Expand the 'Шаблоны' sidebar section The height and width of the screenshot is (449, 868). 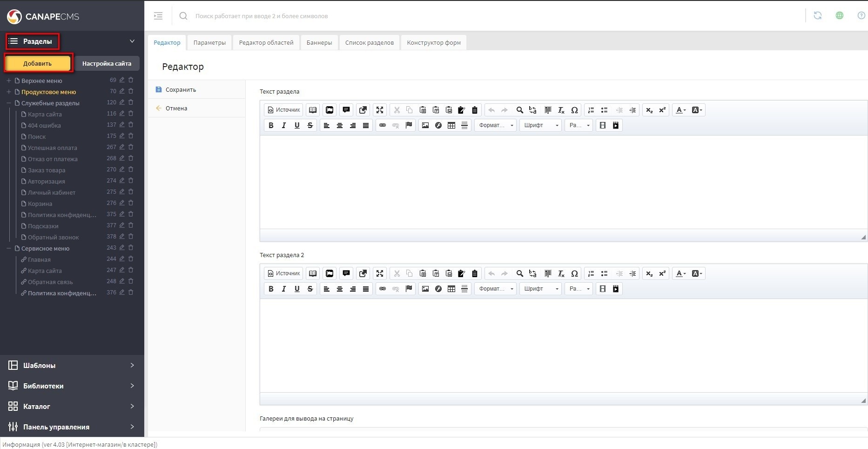(72, 365)
